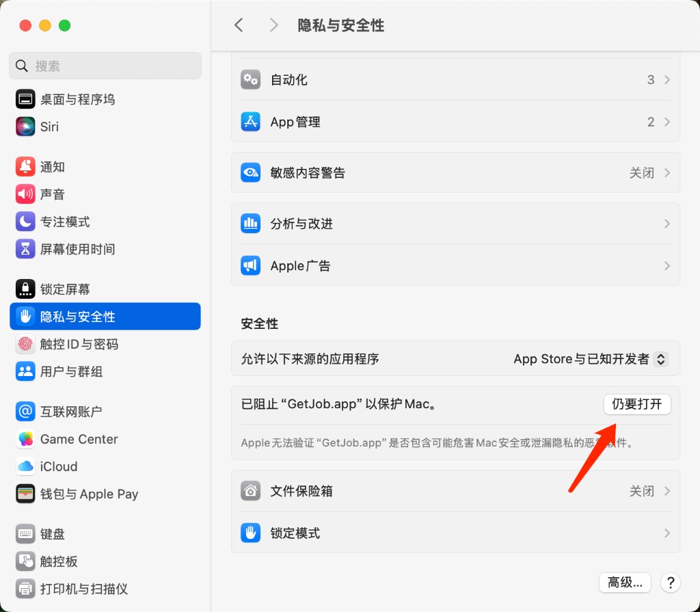Click 关闭 status on 敏感内容警告 row
Image resolution: width=700 pixels, height=612 pixels.
641,172
